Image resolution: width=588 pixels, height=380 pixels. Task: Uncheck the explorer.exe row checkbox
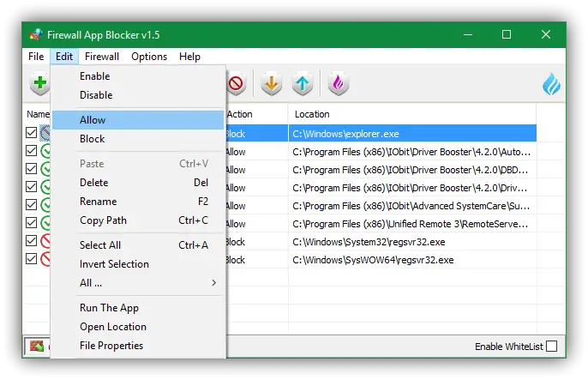(x=32, y=132)
